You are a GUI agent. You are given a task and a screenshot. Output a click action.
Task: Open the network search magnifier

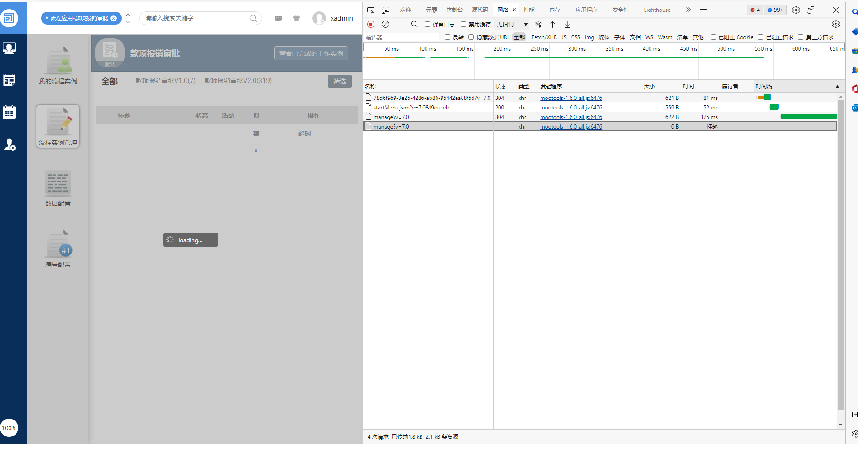click(x=414, y=24)
